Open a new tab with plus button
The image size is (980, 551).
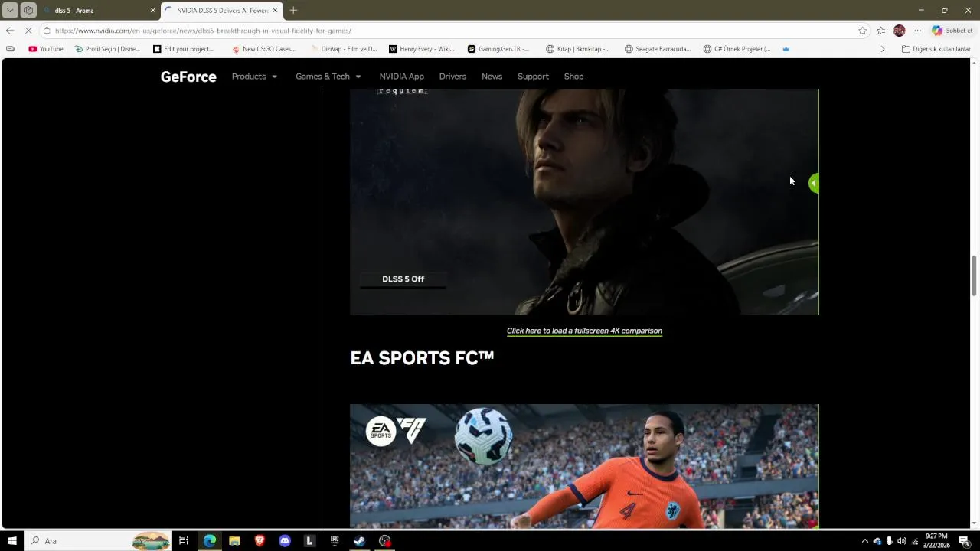(293, 11)
